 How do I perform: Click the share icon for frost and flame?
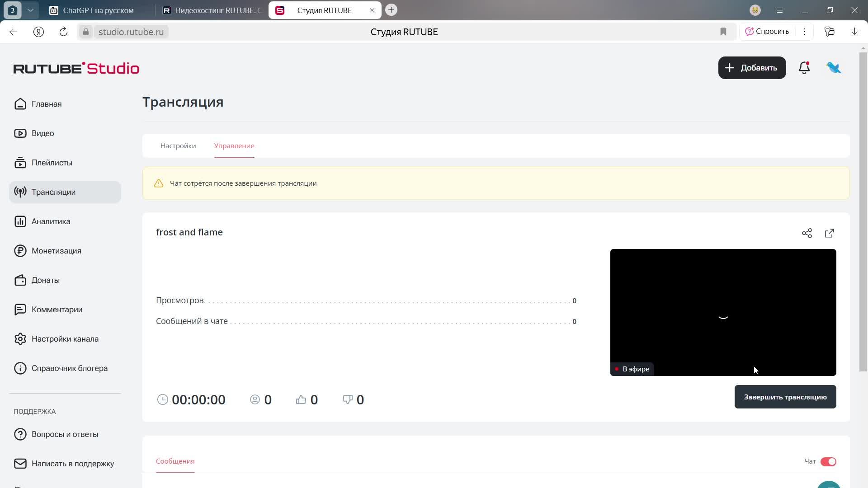point(807,233)
